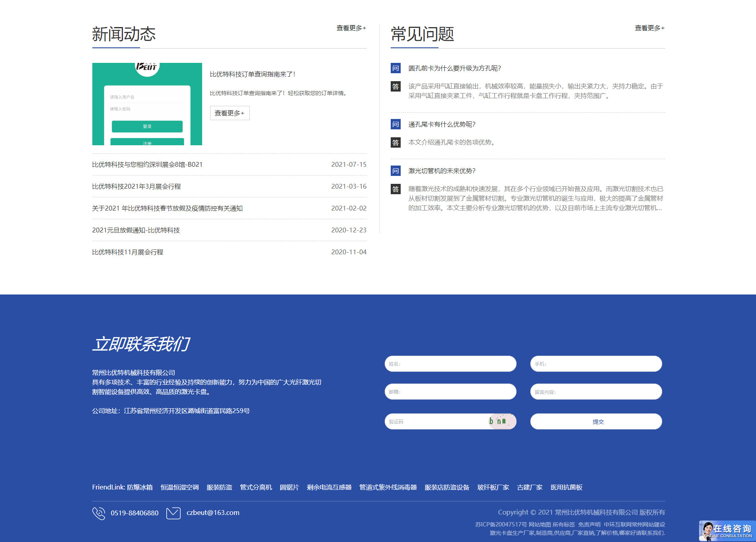Focus the 手机 phone input field
756x542 pixels.
click(x=596, y=364)
